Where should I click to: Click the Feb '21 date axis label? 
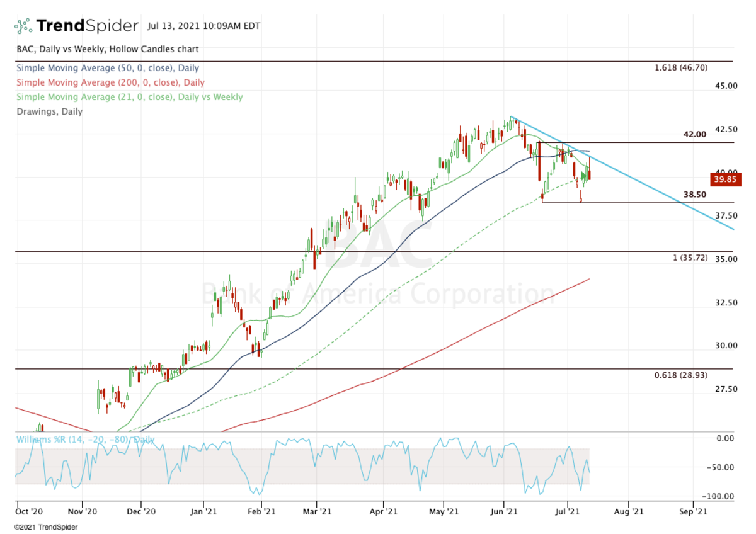point(261,512)
